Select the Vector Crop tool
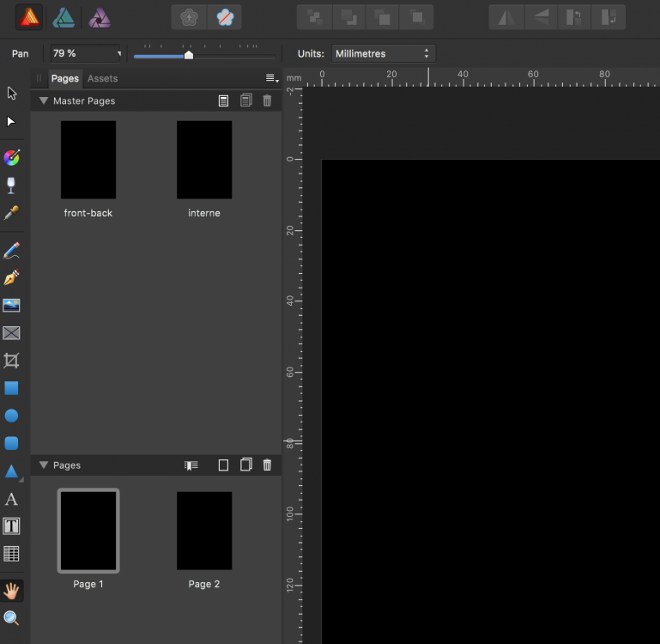Viewport: 660px width, 644px height. coord(11,361)
